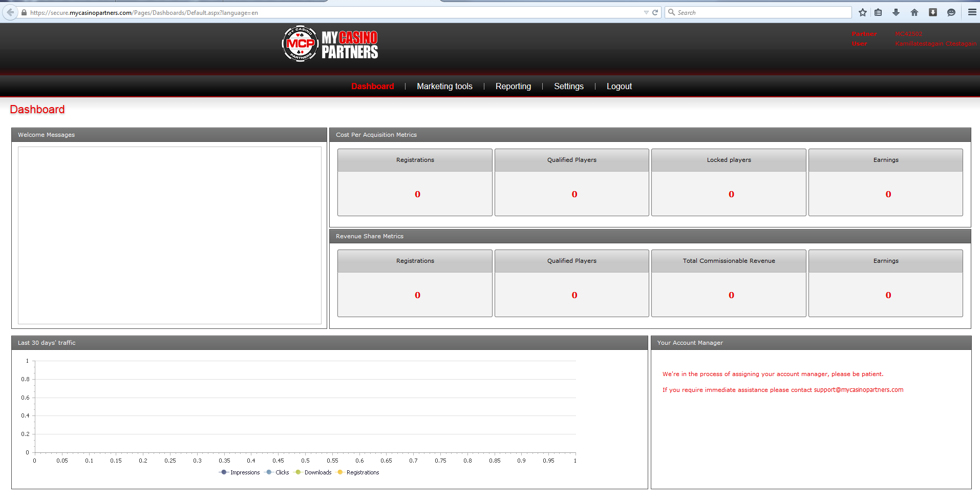Toggle Downloads series in chart legend
The height and width of the screenshot is (499, 980).
313,472
